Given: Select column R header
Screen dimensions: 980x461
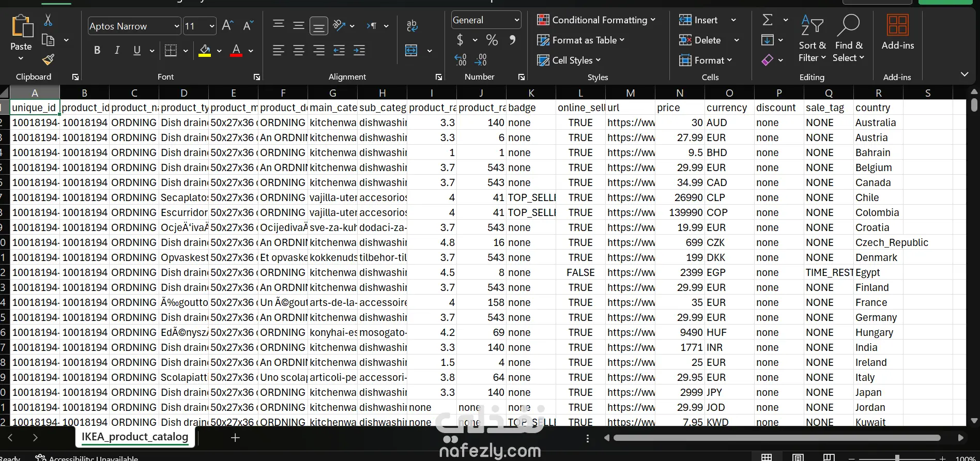Looking at the screenshot, I should [x=878, y=93].
